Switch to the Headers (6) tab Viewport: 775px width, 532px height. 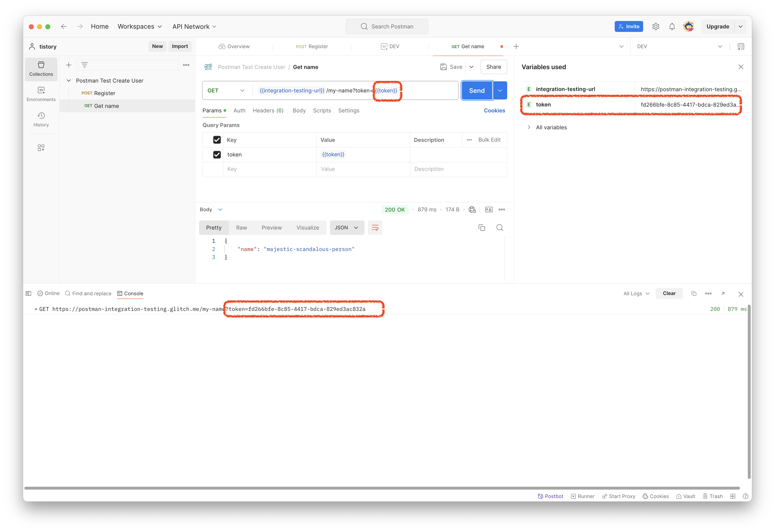click(268, 111)
